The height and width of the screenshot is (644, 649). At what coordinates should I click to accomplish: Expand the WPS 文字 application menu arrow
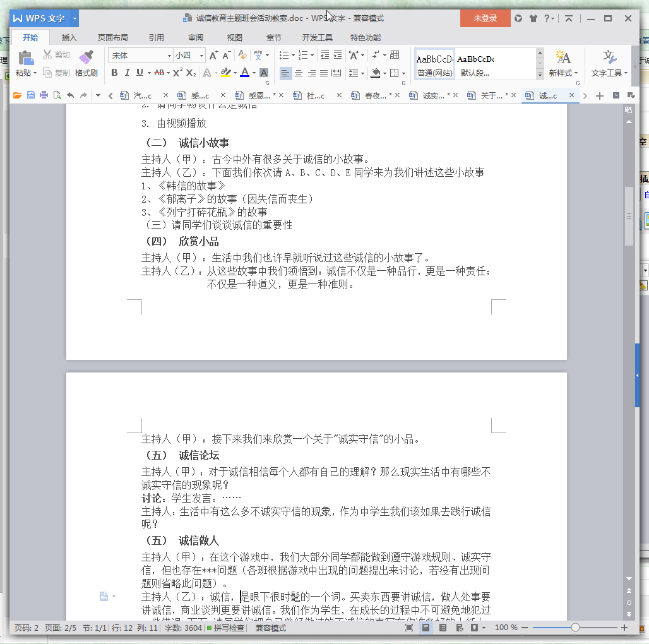pos(74,18)
